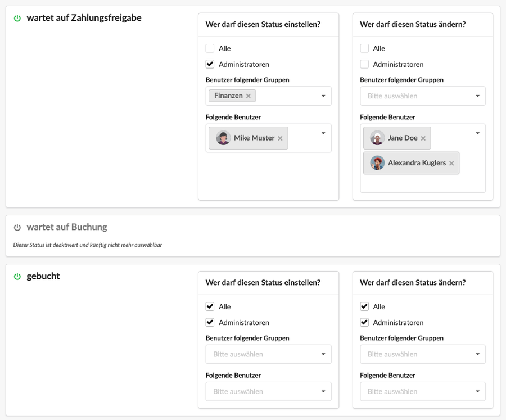Remove Jane Doe via her x icon

click(x=423, y=138)
